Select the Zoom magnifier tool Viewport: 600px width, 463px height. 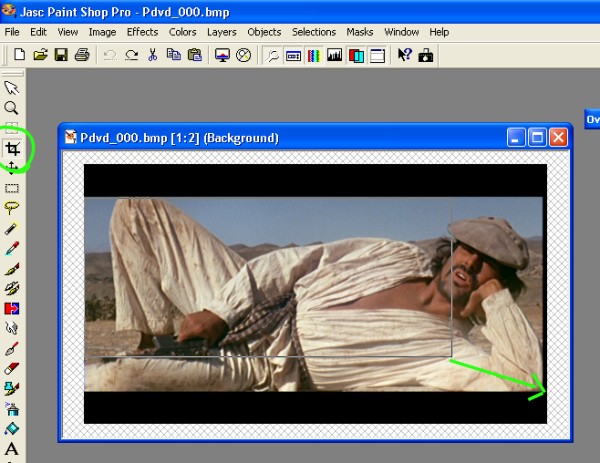(x=12, y=108)
